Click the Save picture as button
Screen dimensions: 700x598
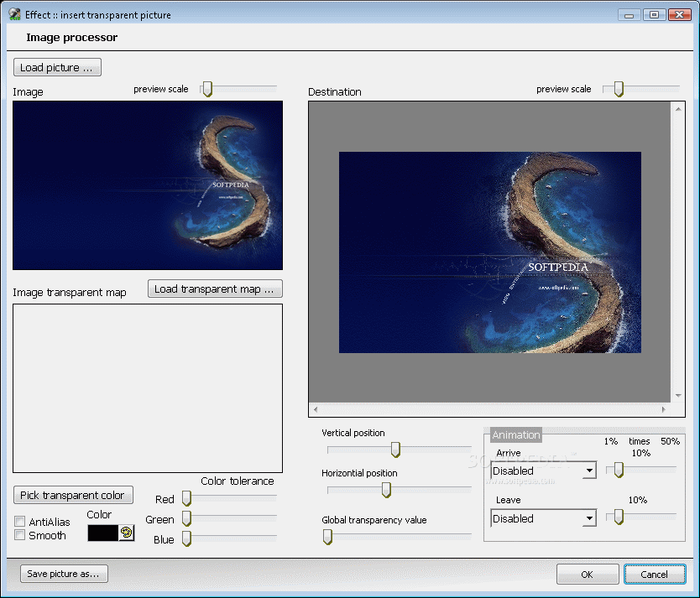(63, 574)
